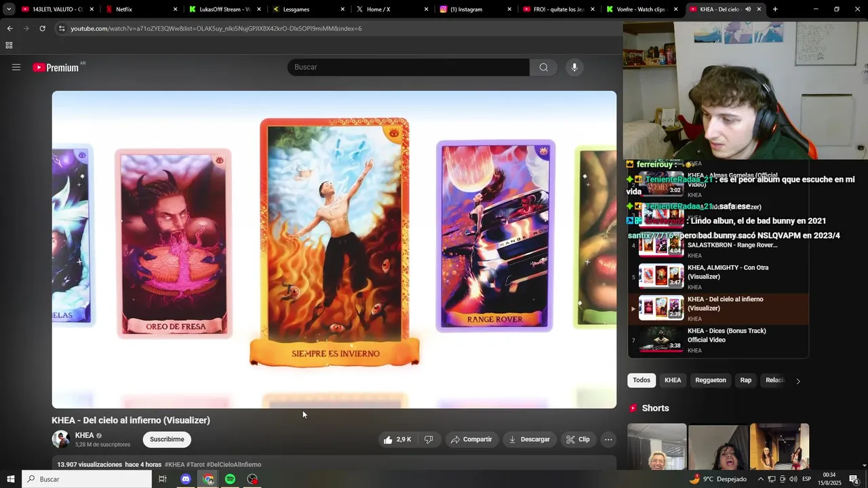Open the Windows Start menu
Screen dimensions: 868x488
[x=11, y=479]
